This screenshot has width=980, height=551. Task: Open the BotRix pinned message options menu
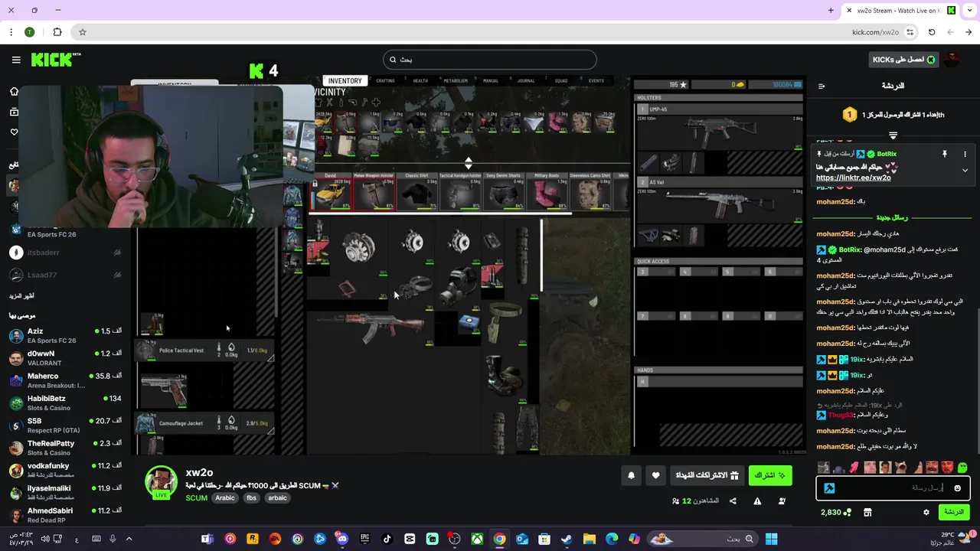click(x=965, y=154)
